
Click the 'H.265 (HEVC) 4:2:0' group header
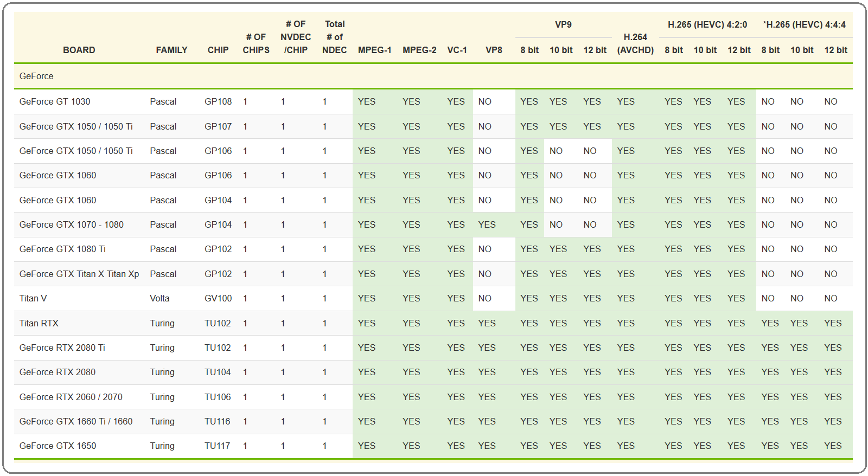pos(707,24)
